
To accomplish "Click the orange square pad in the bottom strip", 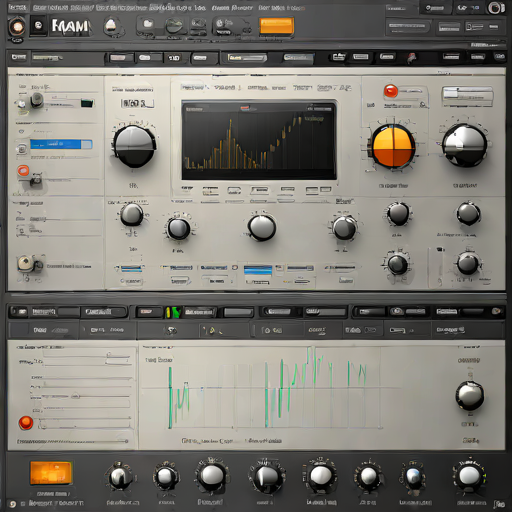I will click(51, 473).
